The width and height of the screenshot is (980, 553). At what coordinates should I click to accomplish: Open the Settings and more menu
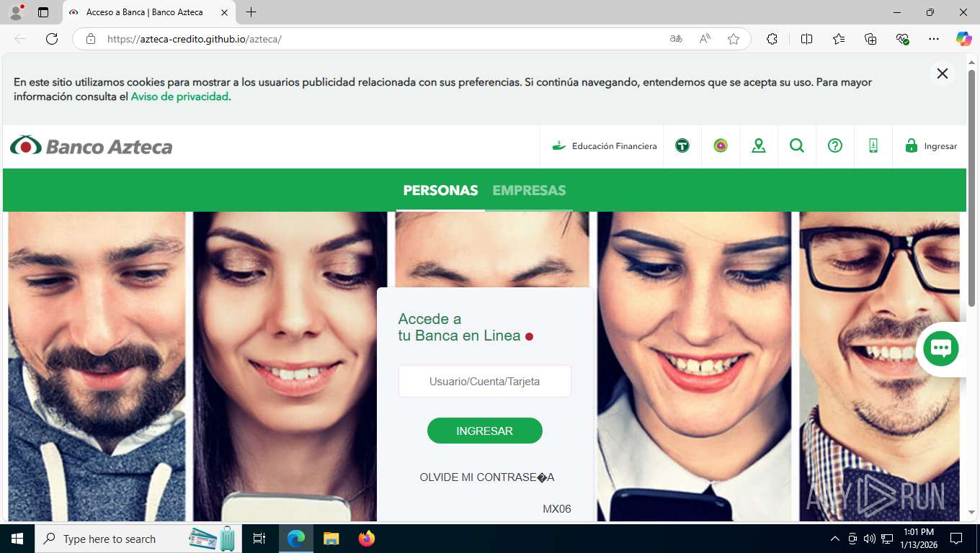click(x=934, y=39)
